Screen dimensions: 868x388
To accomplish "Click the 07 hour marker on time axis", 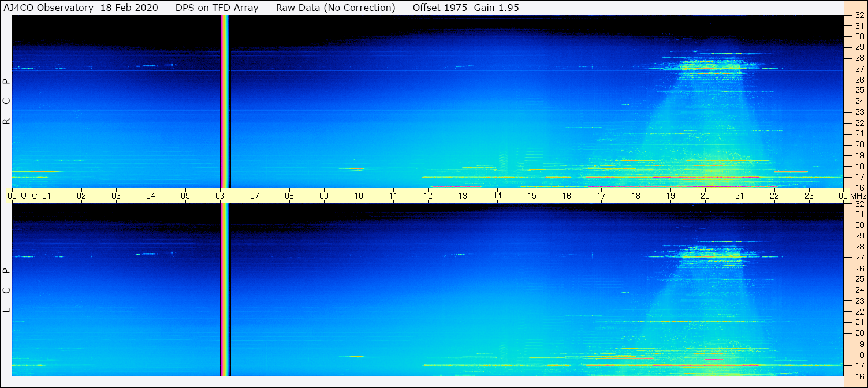I will (255, 196).
